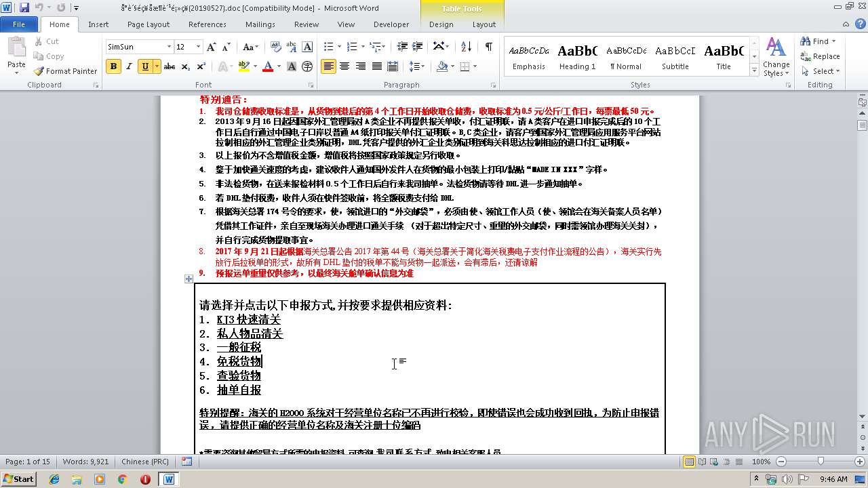Viewport: 868px width, 488px height.
Task: Open the Borders dropdown arrow
Action: (x=475, y=66)
